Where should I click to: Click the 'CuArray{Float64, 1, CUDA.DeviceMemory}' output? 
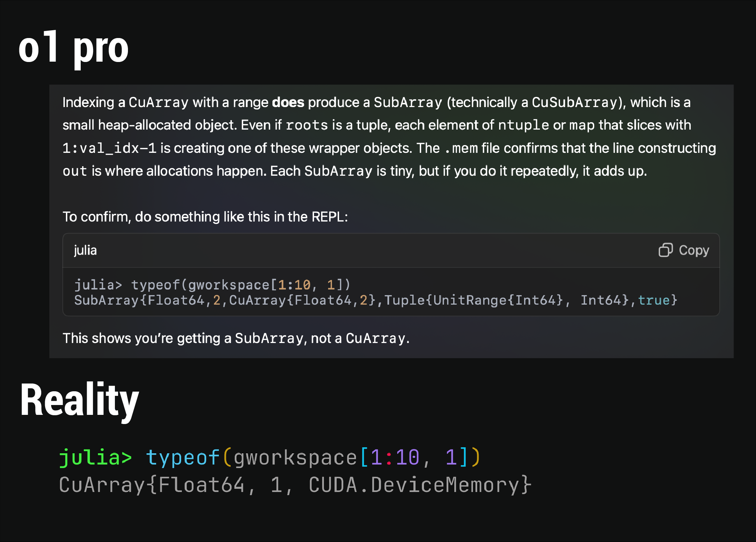(x=295, y=485)
